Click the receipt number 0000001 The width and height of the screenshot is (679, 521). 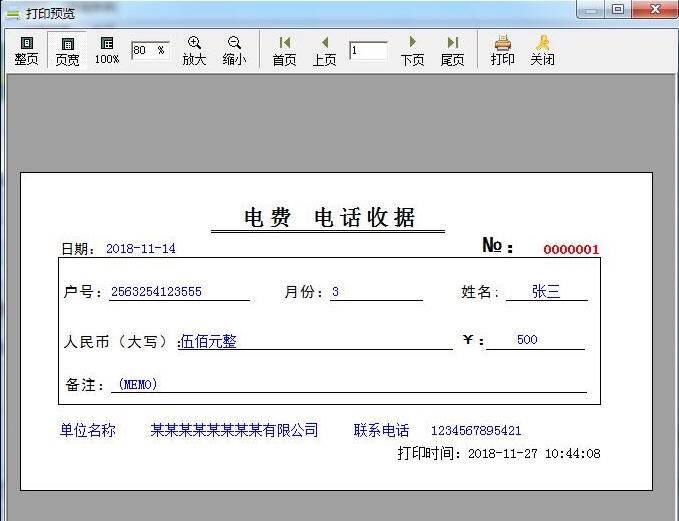coord(571,249)
